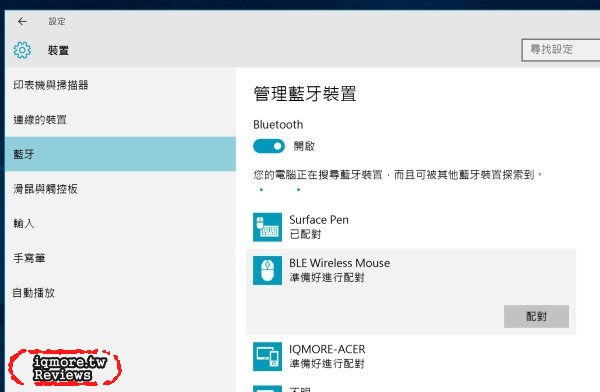Go back with the arrow button

click(x=22, y=21)
